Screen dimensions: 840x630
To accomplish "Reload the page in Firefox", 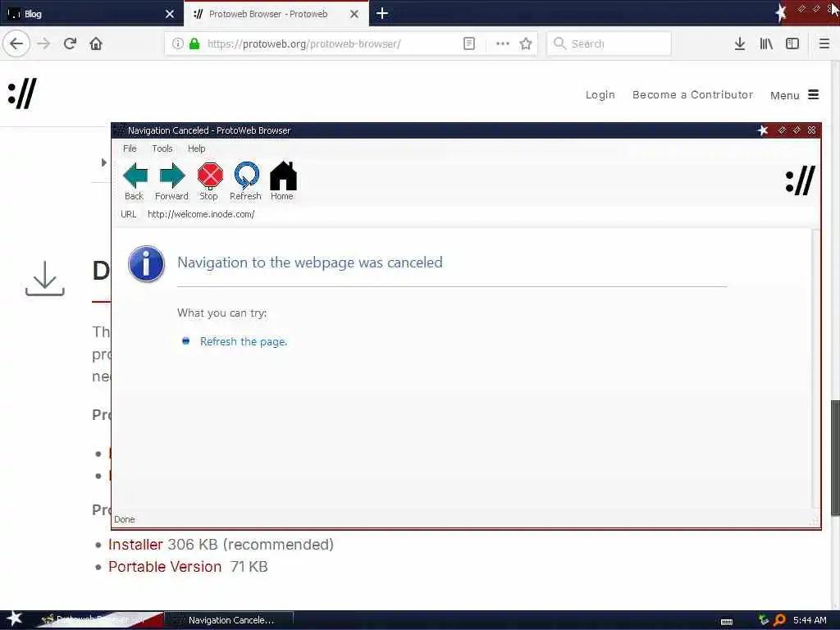I will (70, 43).
